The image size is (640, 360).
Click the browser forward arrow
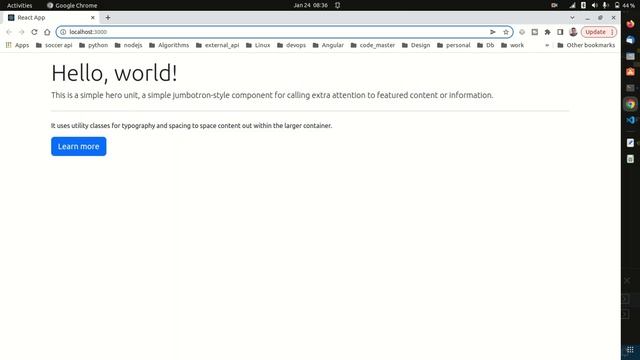[22, 32]
